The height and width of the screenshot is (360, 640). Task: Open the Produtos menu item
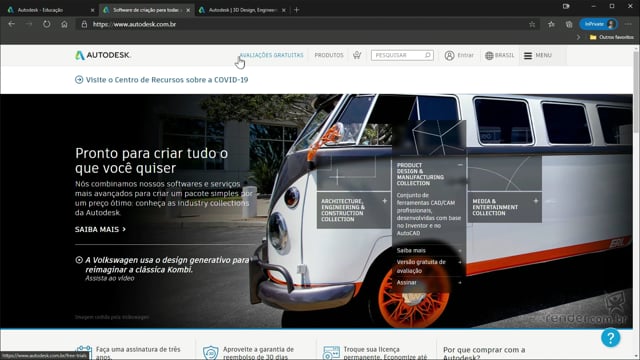coord(329,55)
